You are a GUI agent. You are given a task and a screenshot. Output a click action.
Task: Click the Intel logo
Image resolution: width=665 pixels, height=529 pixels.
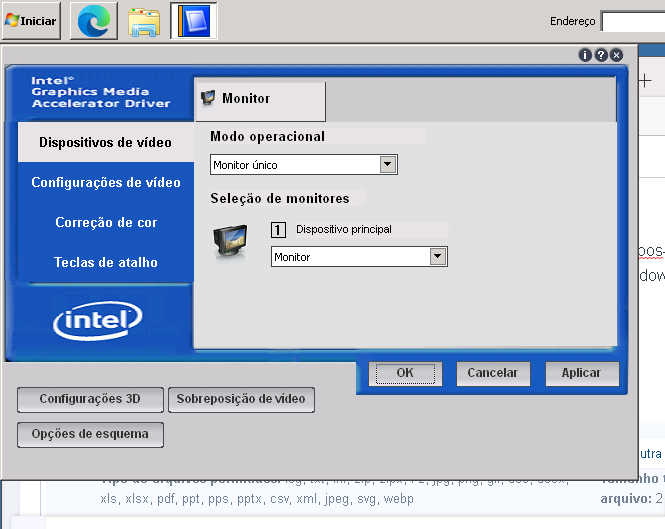click(98, 320)
